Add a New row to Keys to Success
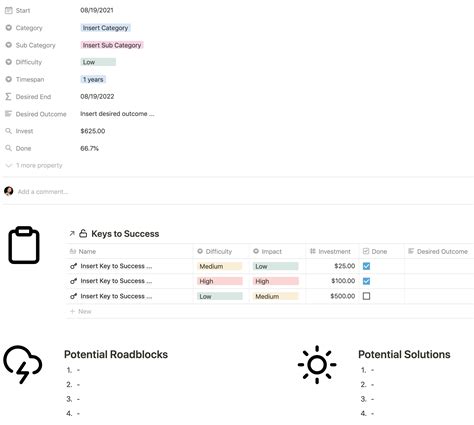The height and width of the screenshot is (425, 474). click(81, 311)
